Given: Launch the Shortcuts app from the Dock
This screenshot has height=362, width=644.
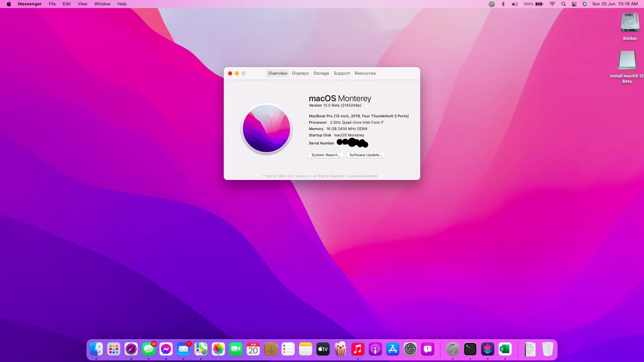Looking at the screenshot, I should pos(488,349).
